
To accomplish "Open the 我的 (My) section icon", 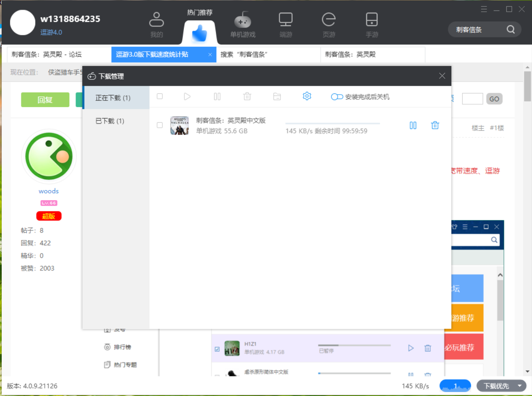I will [x=156, y=20].
